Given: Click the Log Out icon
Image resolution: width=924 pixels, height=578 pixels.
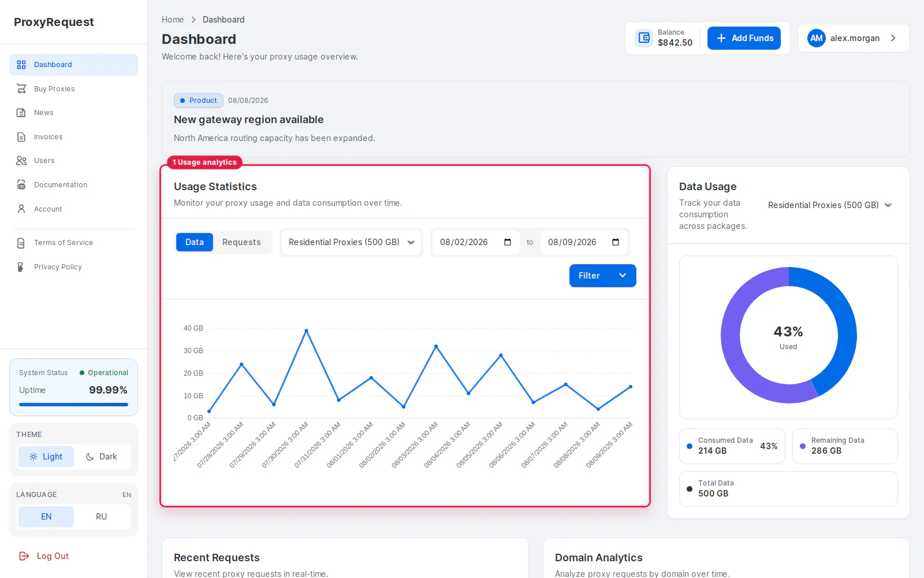Looking at the screenshot, I should 24,556.
